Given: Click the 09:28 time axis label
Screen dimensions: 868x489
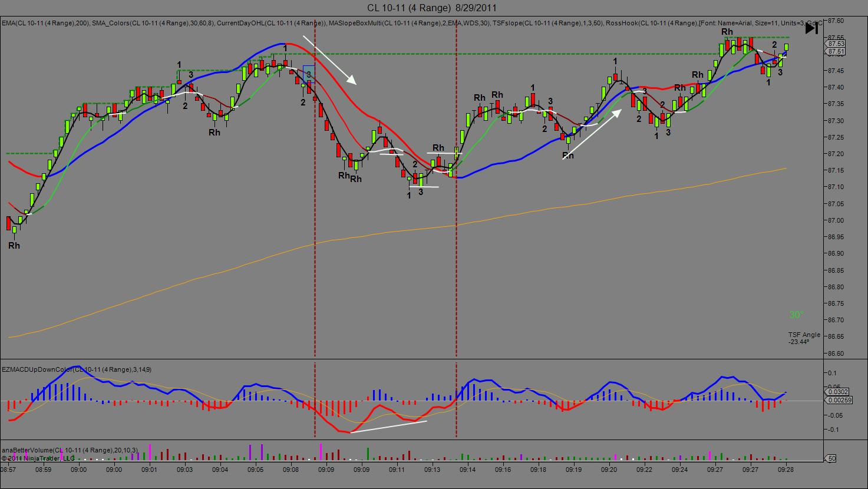Looking at the screenshot, I should [x=786, y=470].
